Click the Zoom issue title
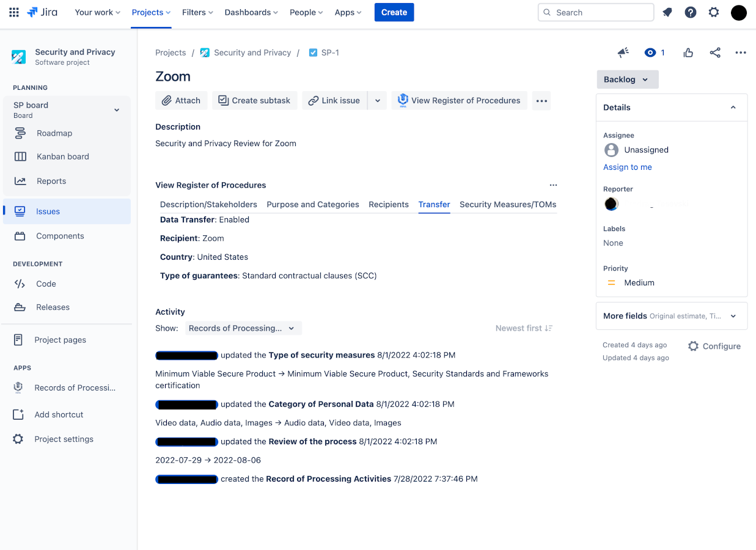The image size is (756, 550). pyautogui.click(x=173, y=76)
